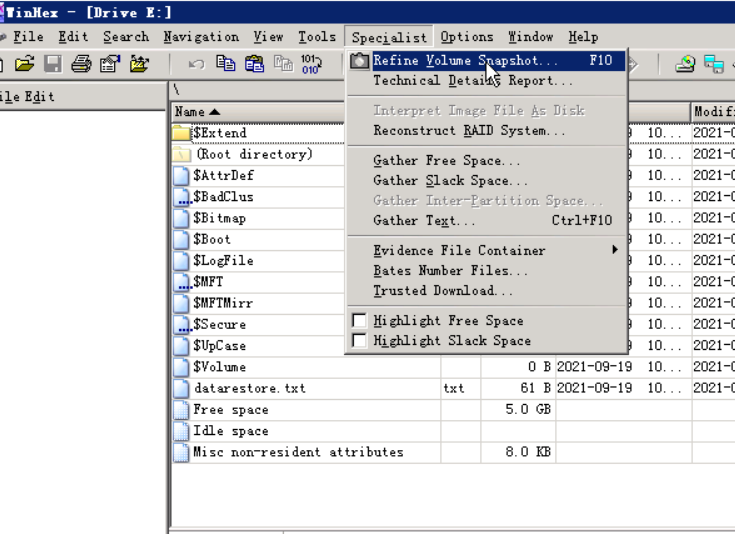Select the $Bitmap file row

[x=258, y=218]
